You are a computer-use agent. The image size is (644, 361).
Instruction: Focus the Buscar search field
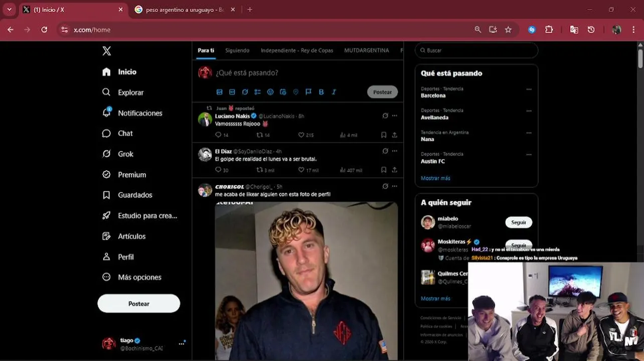coord(476,50)
